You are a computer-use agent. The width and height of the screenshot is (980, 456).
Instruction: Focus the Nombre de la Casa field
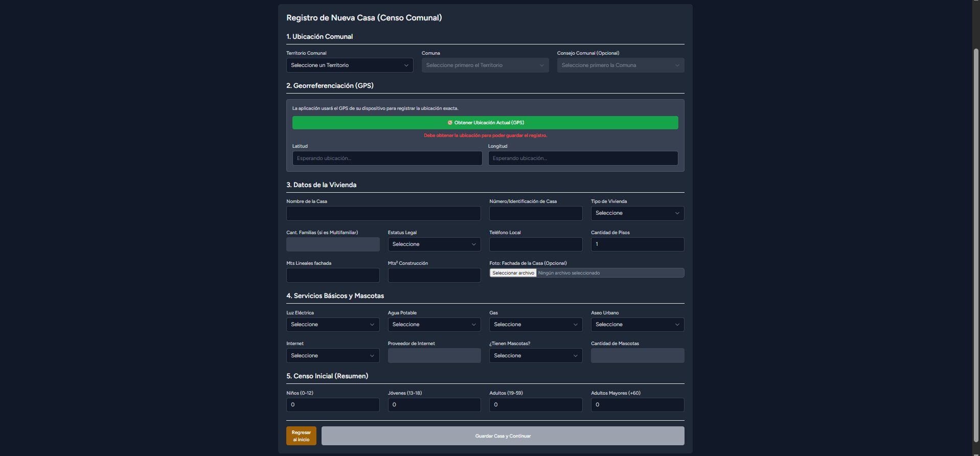click(383, 213)
